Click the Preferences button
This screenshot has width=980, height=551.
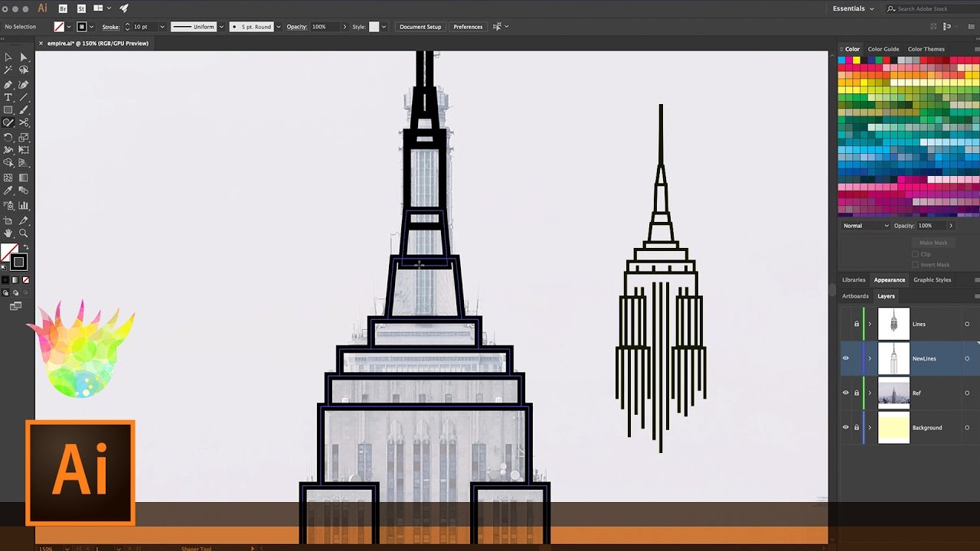click(468, 27)
